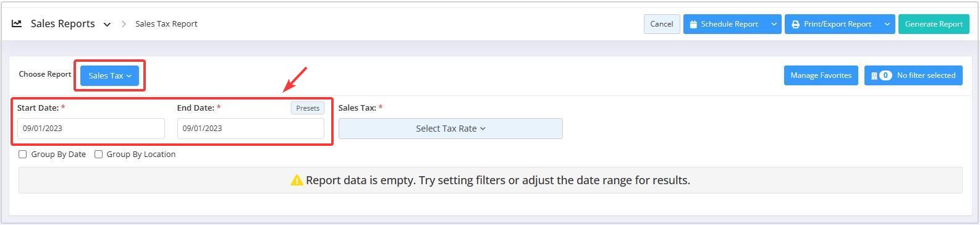Viewport: 980px width, 225px height.
Task: Click the zero filter count badge
Action: 885,75
